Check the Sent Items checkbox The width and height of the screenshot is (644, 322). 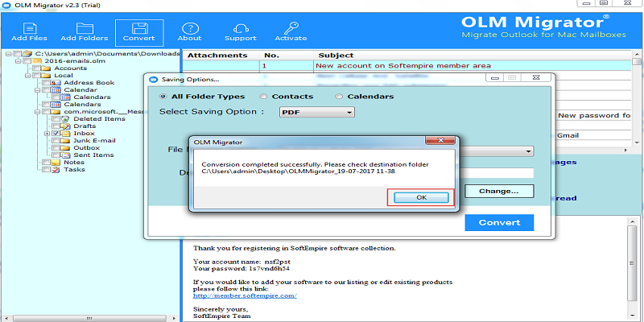pyautogui.click(x=56, y=155)
